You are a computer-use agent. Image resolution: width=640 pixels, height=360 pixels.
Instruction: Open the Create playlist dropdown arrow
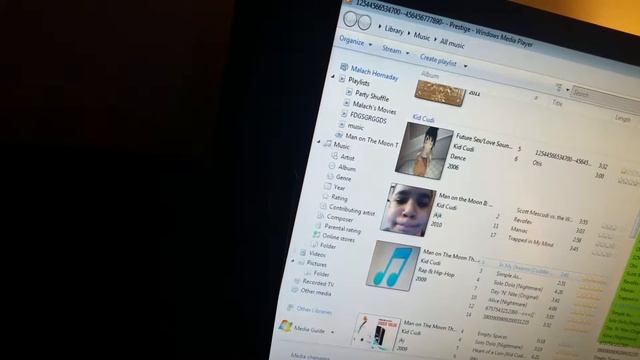click(x=465, y=66)
